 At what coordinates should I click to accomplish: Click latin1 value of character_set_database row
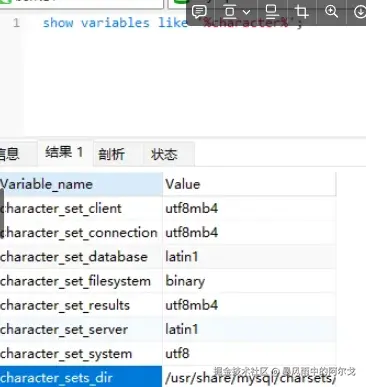click(x=249, y=257)
